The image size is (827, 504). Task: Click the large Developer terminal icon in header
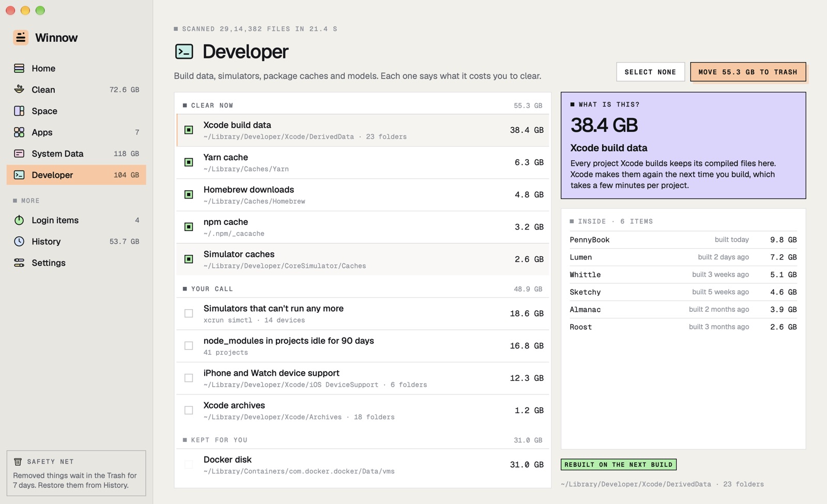[x=184, y=52]
